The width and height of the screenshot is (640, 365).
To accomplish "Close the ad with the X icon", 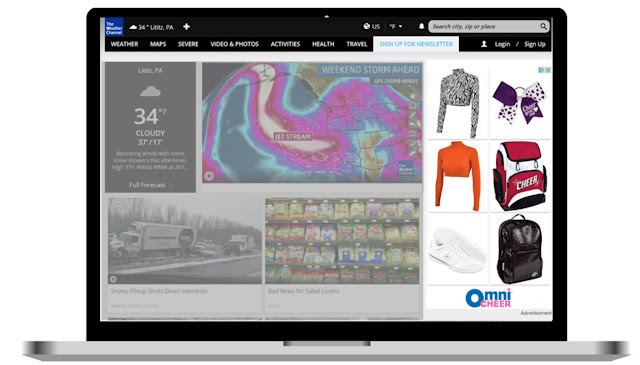I will (548, 70).
